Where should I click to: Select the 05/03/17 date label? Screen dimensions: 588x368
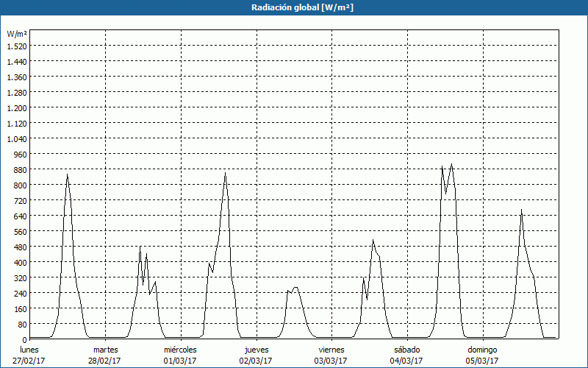point(482,361)
